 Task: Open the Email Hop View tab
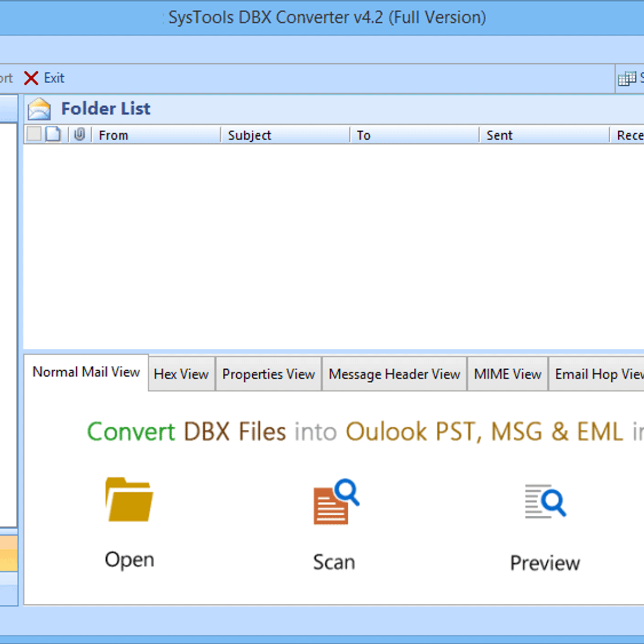click(x=597, y=374)
